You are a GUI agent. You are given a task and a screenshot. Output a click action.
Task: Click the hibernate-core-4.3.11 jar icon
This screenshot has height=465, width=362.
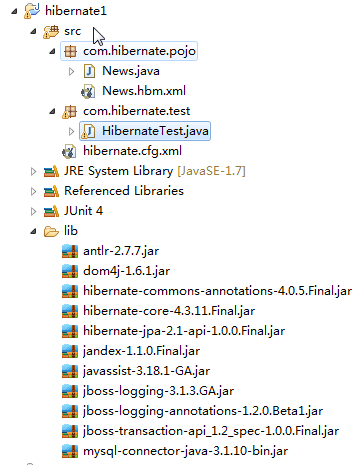coord(70,311)
